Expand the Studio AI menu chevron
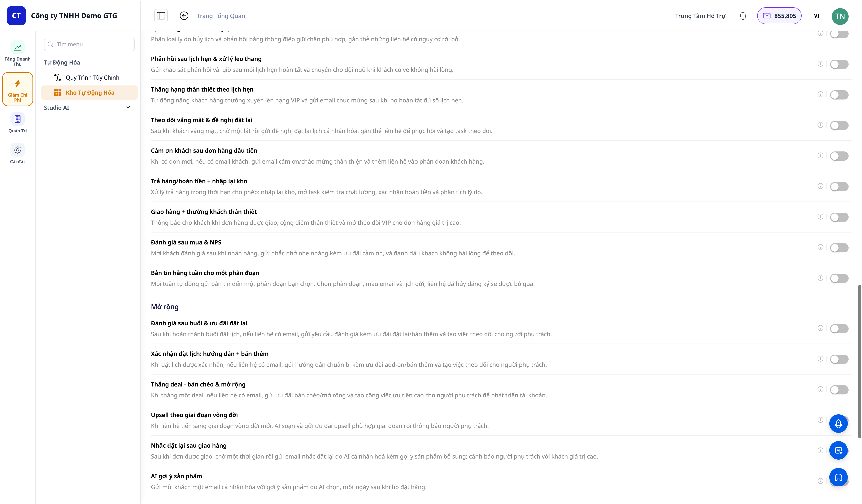This screenshot has height=504, width=862. pos(128,107)
